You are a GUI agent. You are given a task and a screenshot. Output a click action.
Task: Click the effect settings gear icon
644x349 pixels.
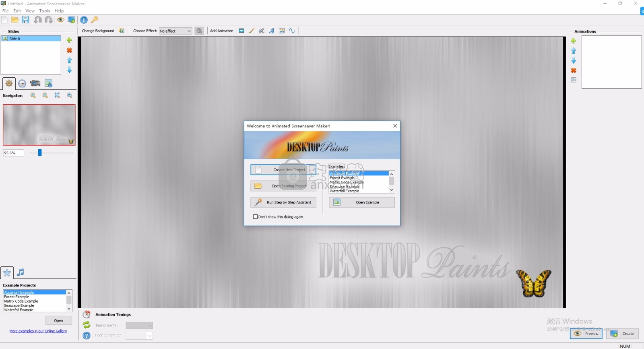click(199, 31)
